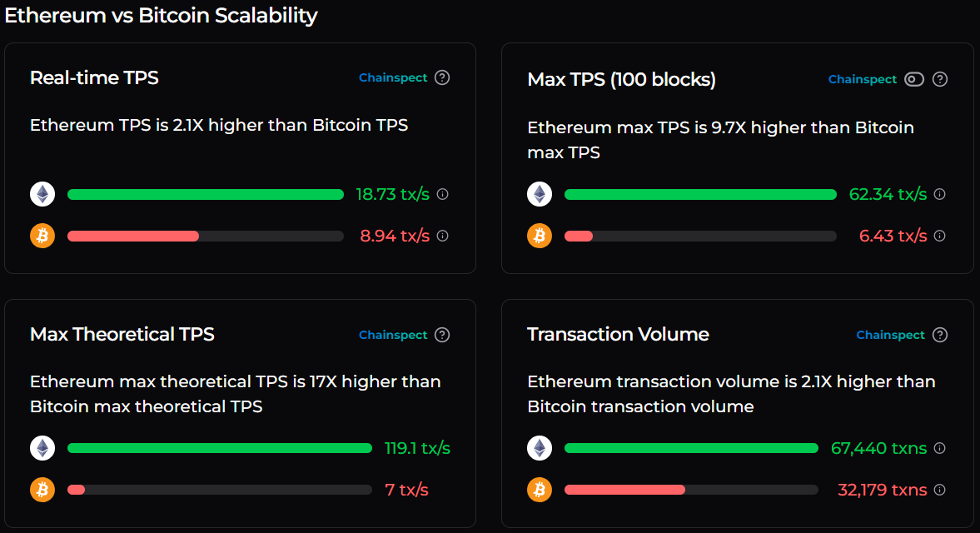Toggle the visibility control in Max TPS header
Viewport: 980px width, 533px height.
[913, 78]
